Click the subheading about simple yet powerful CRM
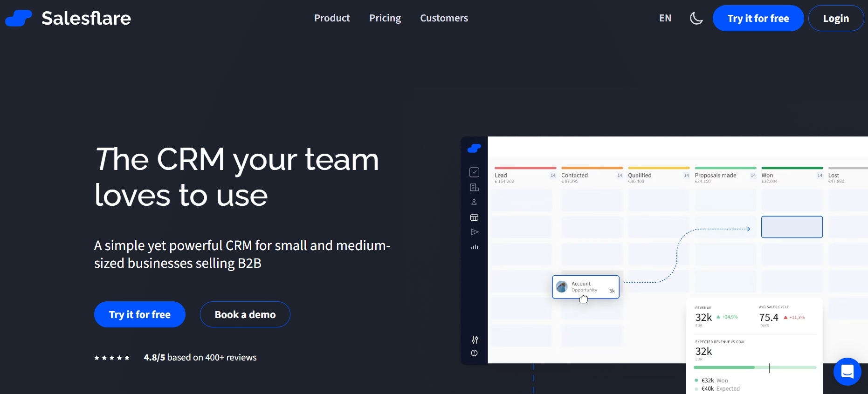The height and width of the screenshot is (394, 868). point(242,254)
